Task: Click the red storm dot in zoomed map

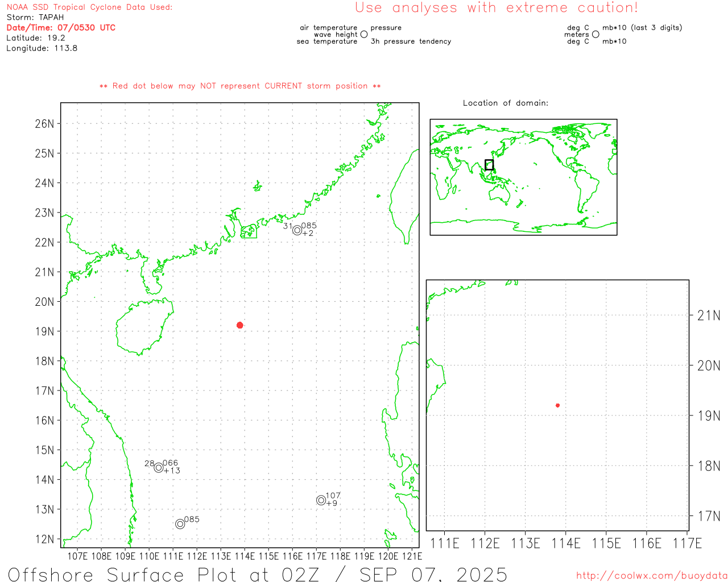Action: point(558,405)
